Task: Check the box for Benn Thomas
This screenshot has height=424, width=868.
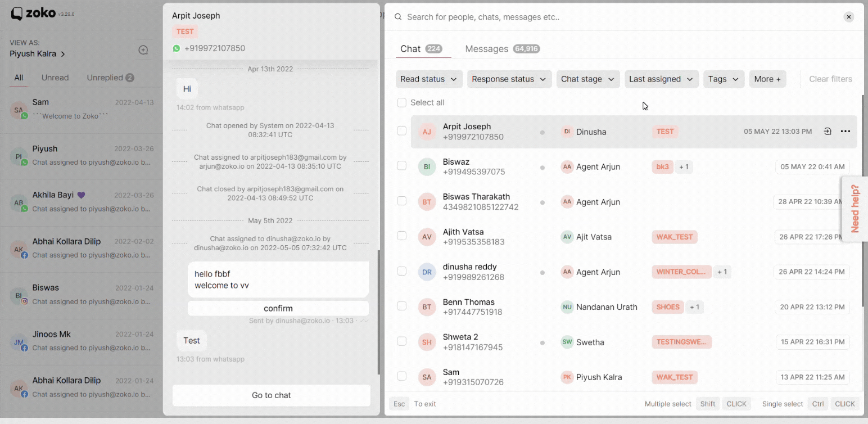Action: click(401, 306)
